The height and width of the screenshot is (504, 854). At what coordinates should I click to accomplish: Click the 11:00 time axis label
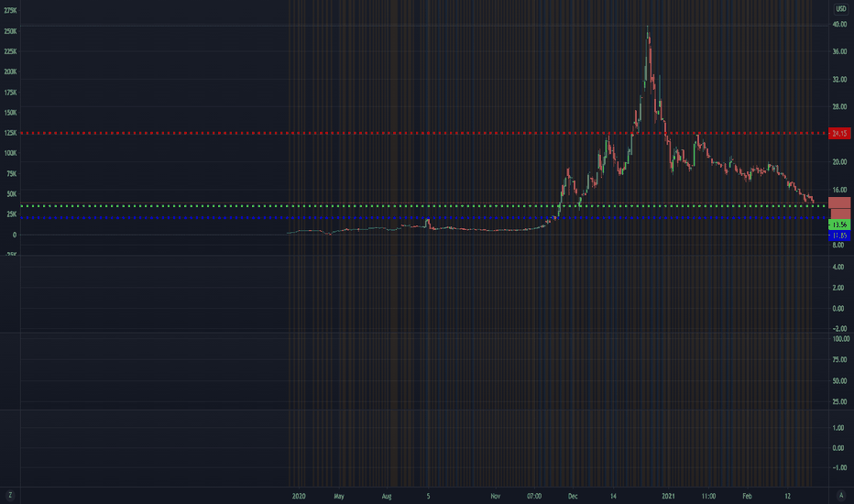[x=708, y=497]
